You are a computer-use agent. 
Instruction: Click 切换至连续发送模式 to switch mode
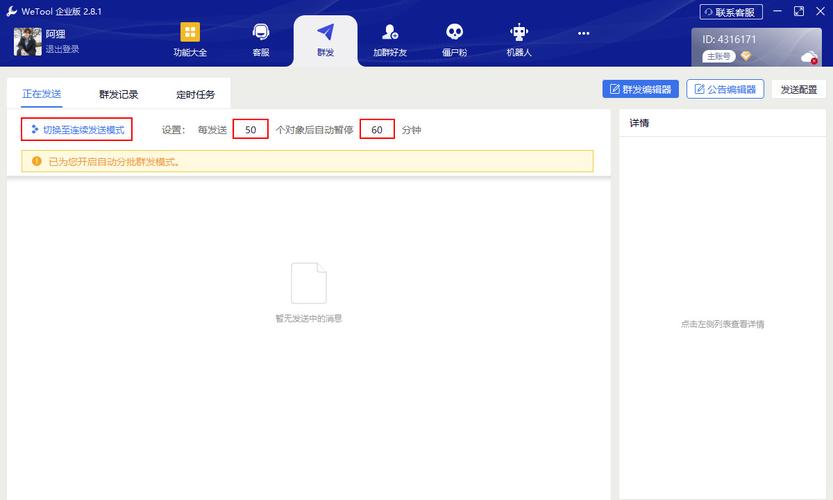pos(76,129)
